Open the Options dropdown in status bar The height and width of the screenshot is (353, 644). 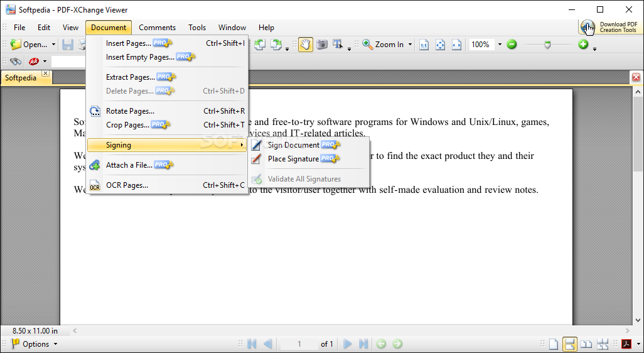[34, 344]
